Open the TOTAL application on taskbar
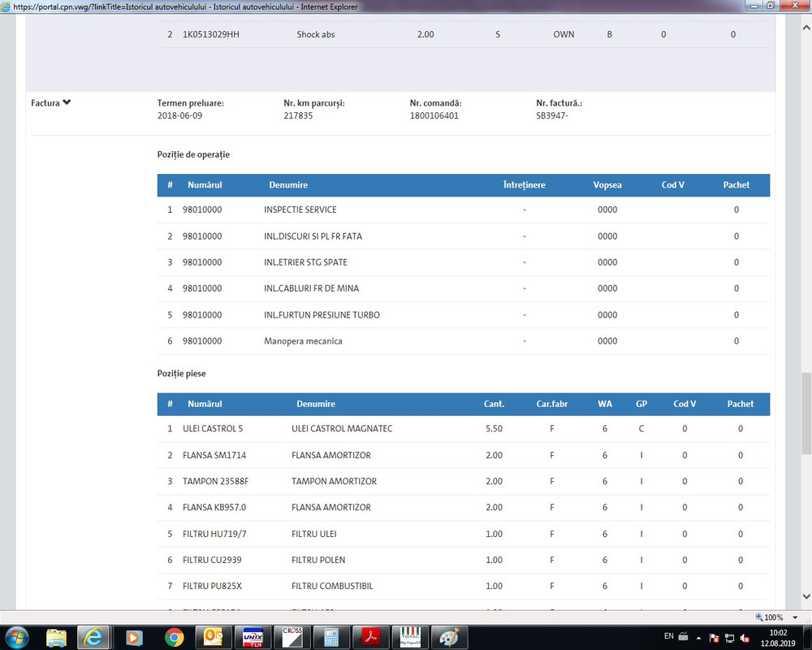 click(x=409, y=637)
